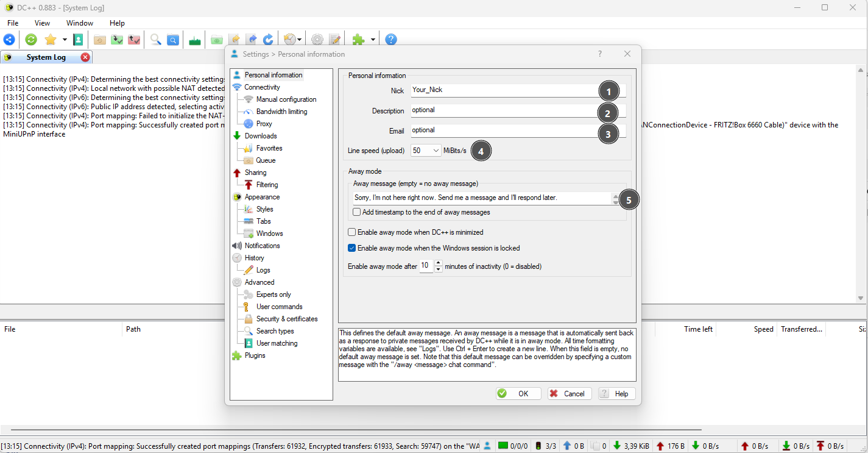Select Manual configuration in settings tree
Screen dimensions: 868x453
point(286,99)
